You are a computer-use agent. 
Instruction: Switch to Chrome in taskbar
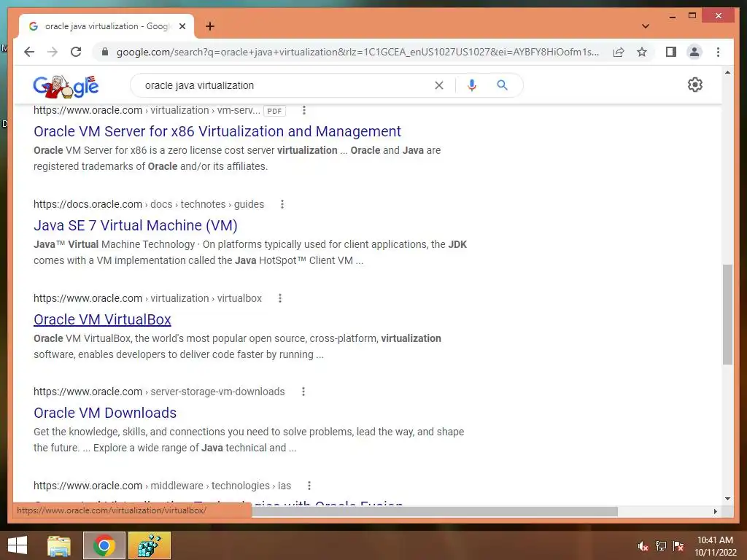(x=104, y=545)
